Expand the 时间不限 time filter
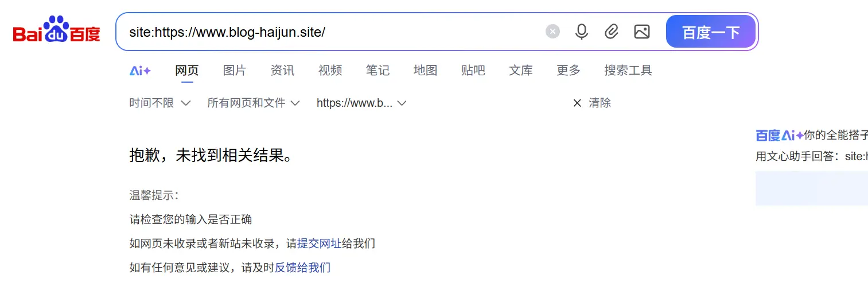Screen dimensions: 868x290 pyautogui.click(x=159, y=103)
